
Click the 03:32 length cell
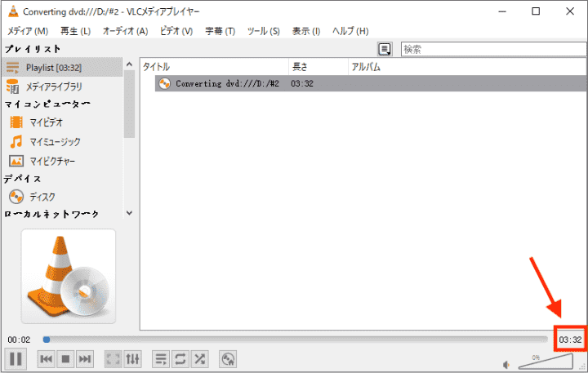[302, 83]
